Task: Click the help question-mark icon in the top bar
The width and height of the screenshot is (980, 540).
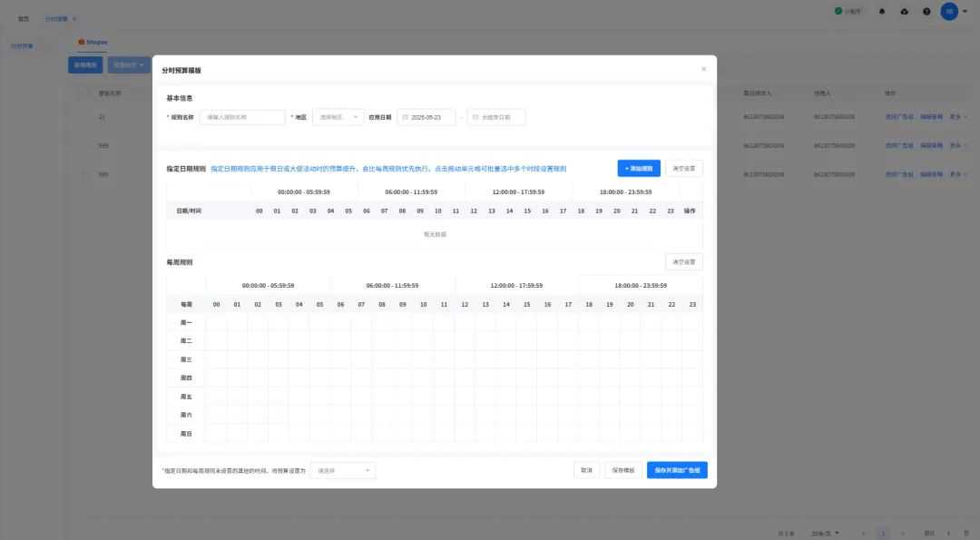Action: point(926,11)
